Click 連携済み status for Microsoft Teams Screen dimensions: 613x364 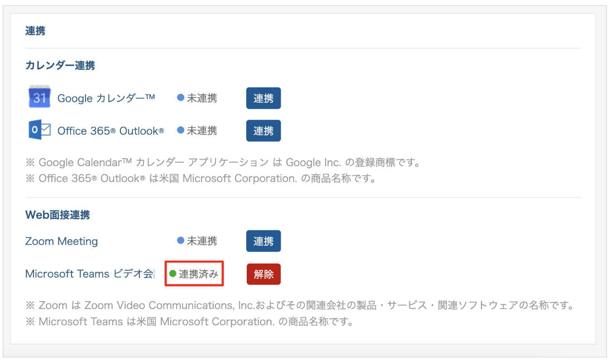(x=194, y=273)
